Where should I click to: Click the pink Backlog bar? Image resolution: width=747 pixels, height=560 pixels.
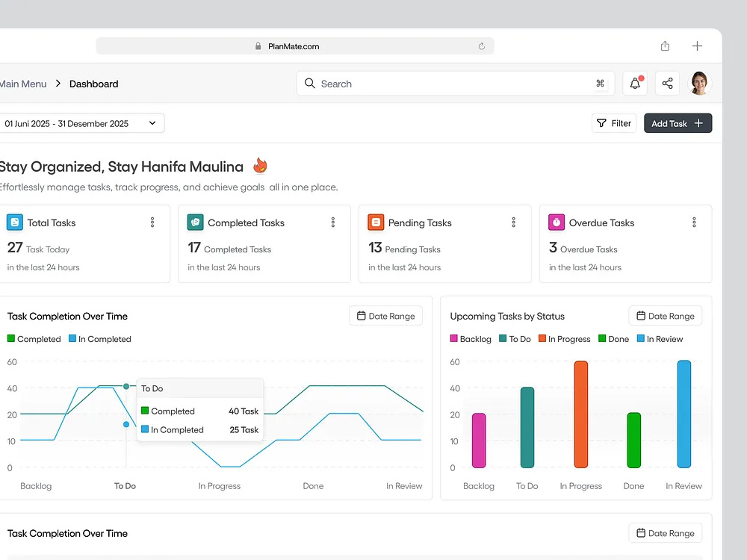click(479, 441)
